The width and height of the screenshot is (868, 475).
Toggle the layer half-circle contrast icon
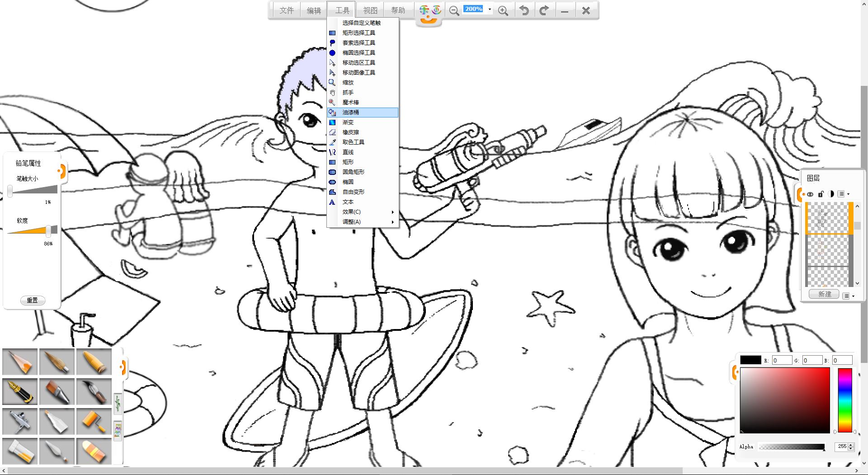(x=831, y=194)
